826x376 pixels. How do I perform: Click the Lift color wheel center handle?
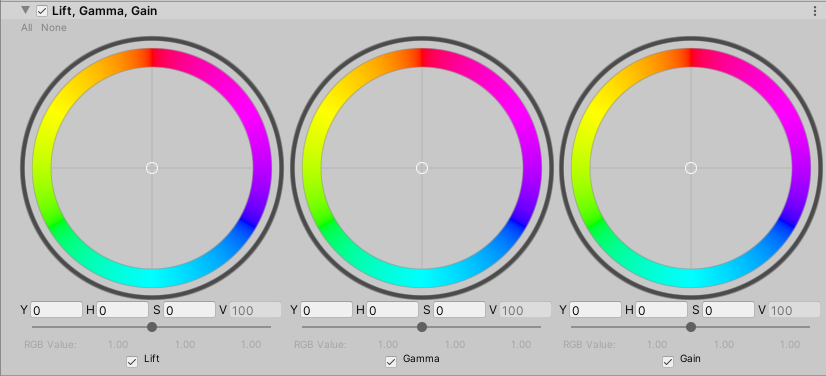pos(152,168)
